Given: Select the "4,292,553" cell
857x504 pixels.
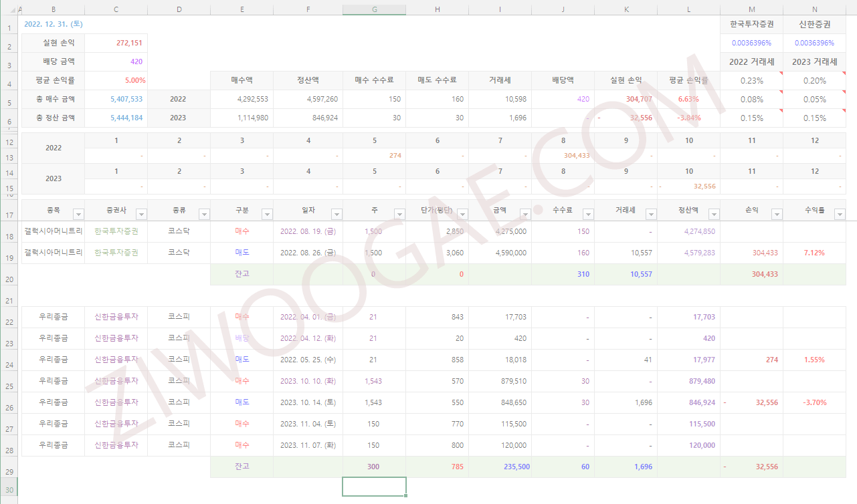Looking at the screenshot, I should [242, 99].
